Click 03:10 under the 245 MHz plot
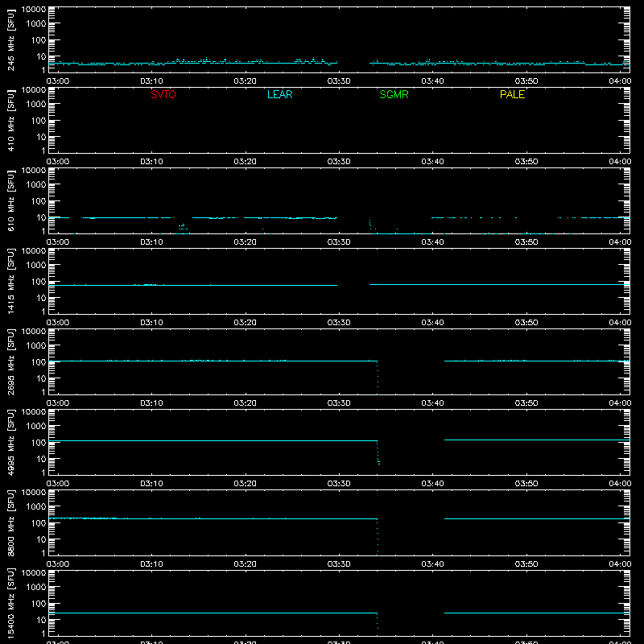Viewport: 644px width, 644px height. point(151,81)
